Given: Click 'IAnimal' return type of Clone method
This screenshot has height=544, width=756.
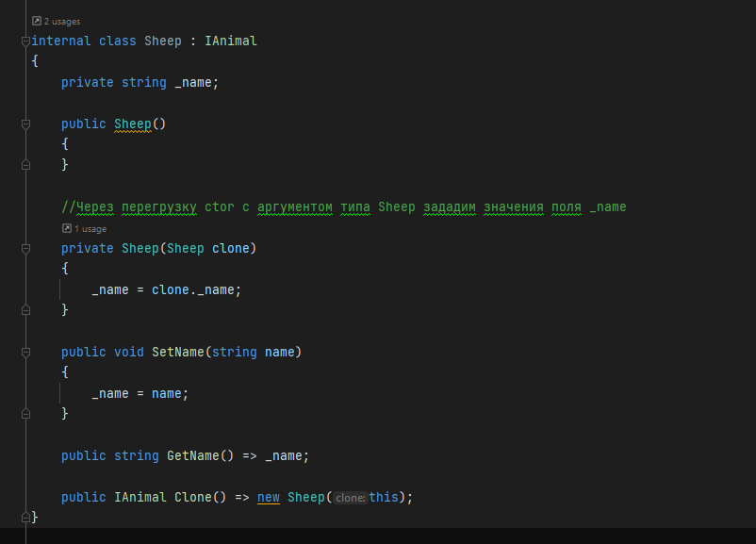Looking at the screenshot, I should click(x=140, y=497).
